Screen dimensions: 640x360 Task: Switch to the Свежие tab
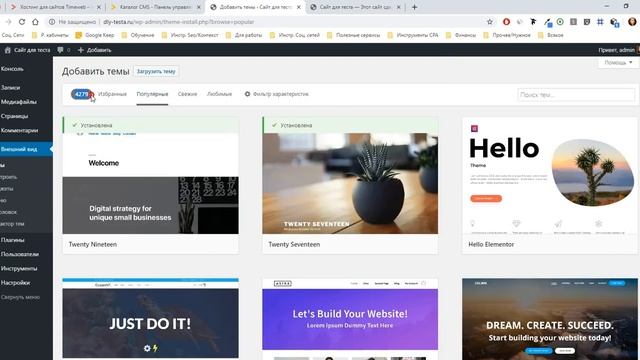[187, 94]
